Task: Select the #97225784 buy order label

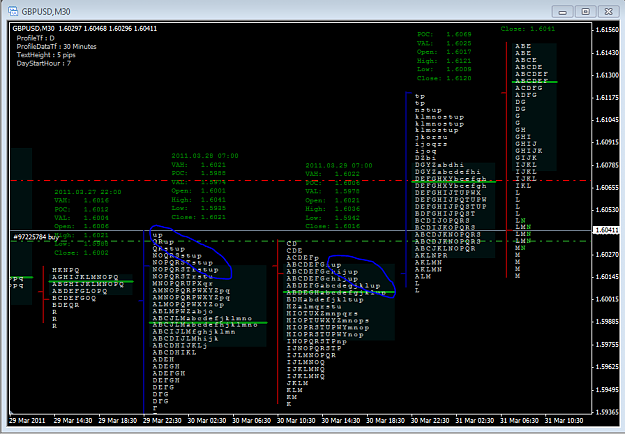Action: pyautogui.click(x=36, y=237)
